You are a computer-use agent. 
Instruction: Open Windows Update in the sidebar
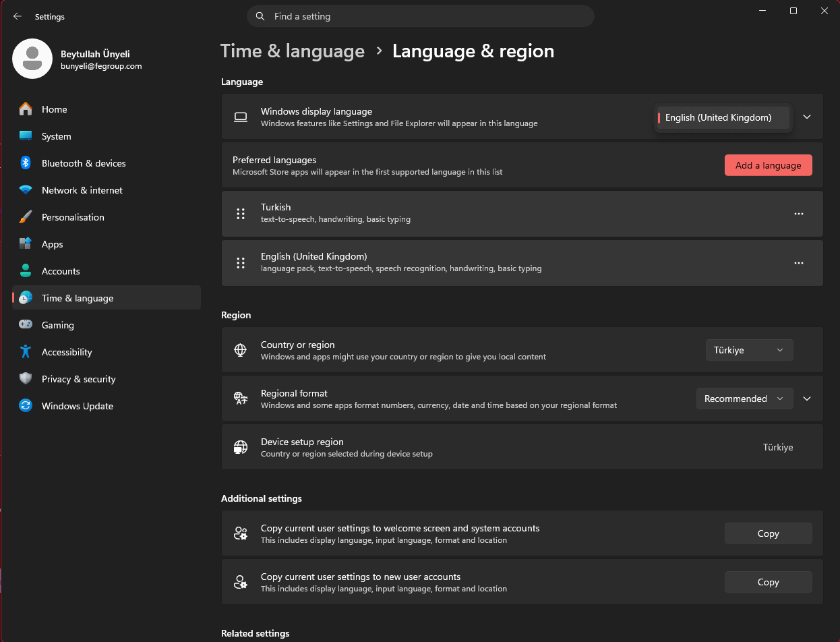tap(107, 406)
